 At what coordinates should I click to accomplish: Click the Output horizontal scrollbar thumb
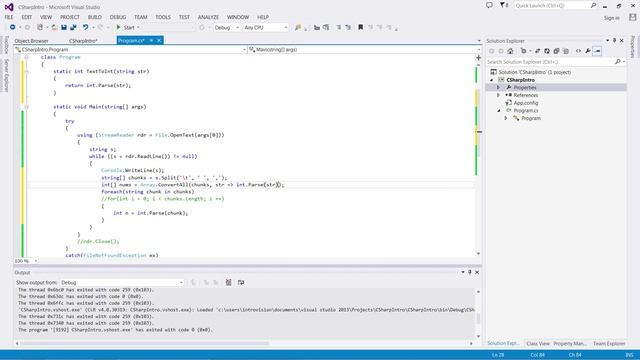[x=145, y=344]
